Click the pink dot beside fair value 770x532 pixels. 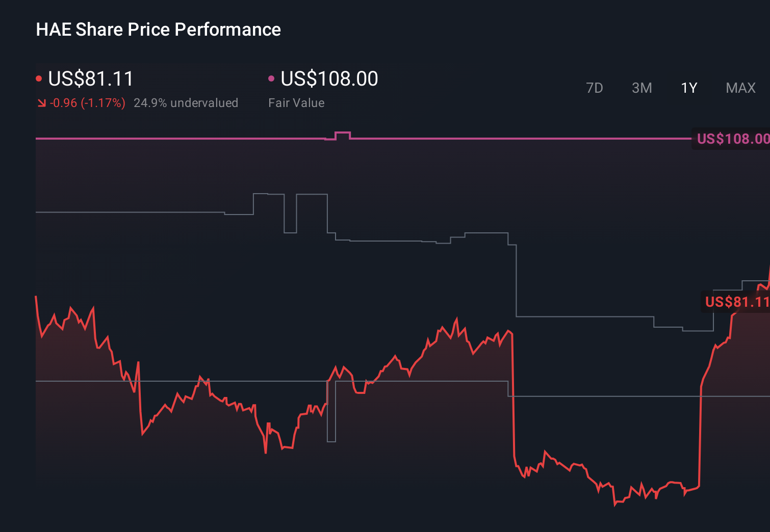(271, 78)
